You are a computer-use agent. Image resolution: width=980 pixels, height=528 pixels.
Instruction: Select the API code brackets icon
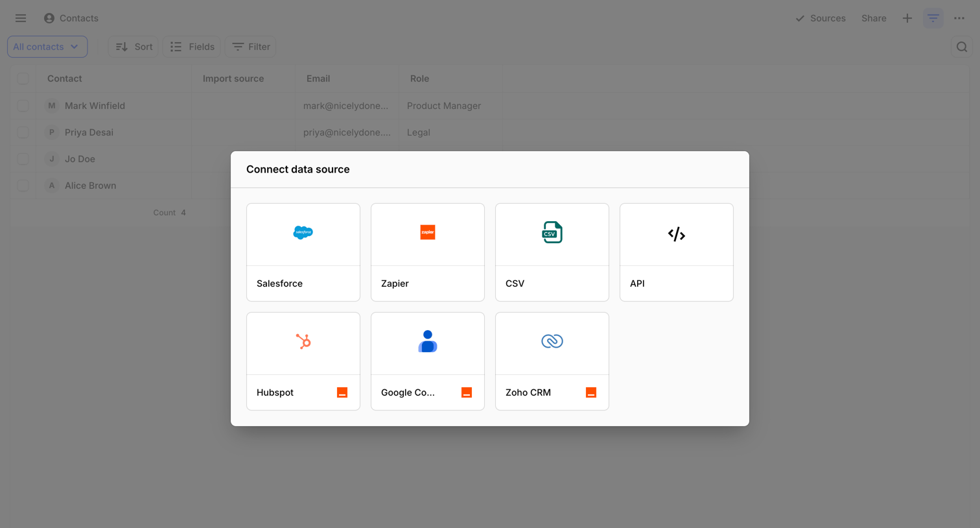tap(677, 234)
